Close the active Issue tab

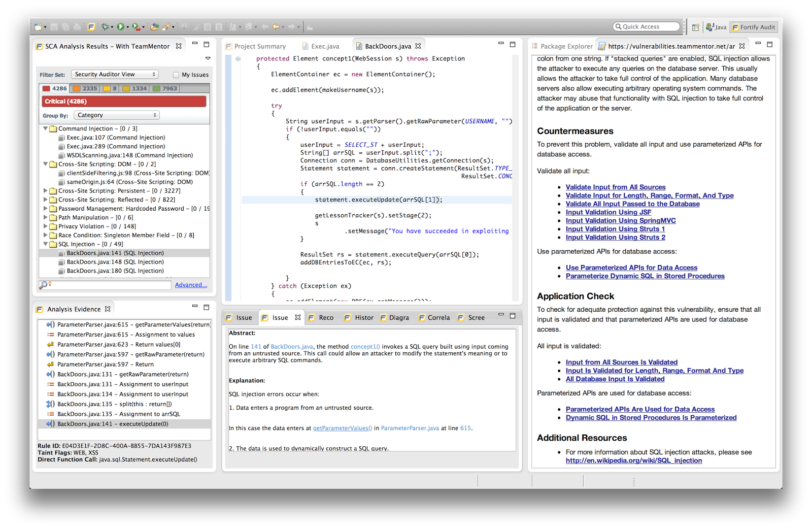[298, 317]
